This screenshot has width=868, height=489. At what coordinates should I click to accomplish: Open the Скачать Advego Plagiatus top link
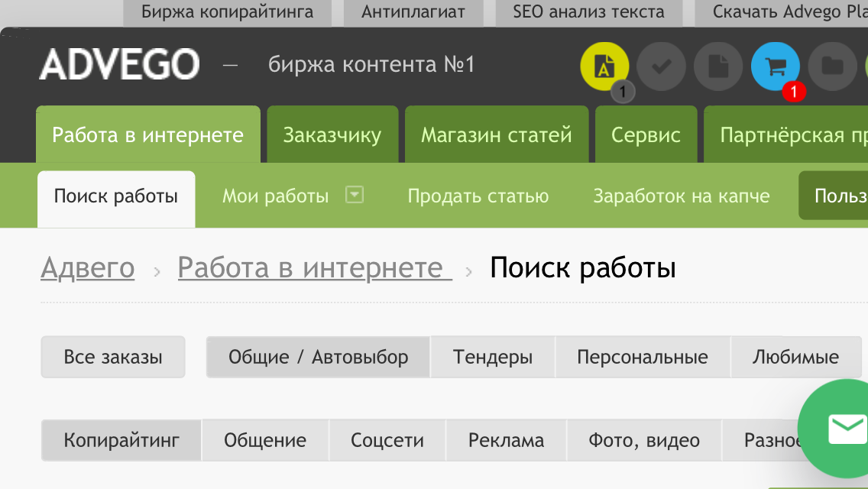coord(782,12)
